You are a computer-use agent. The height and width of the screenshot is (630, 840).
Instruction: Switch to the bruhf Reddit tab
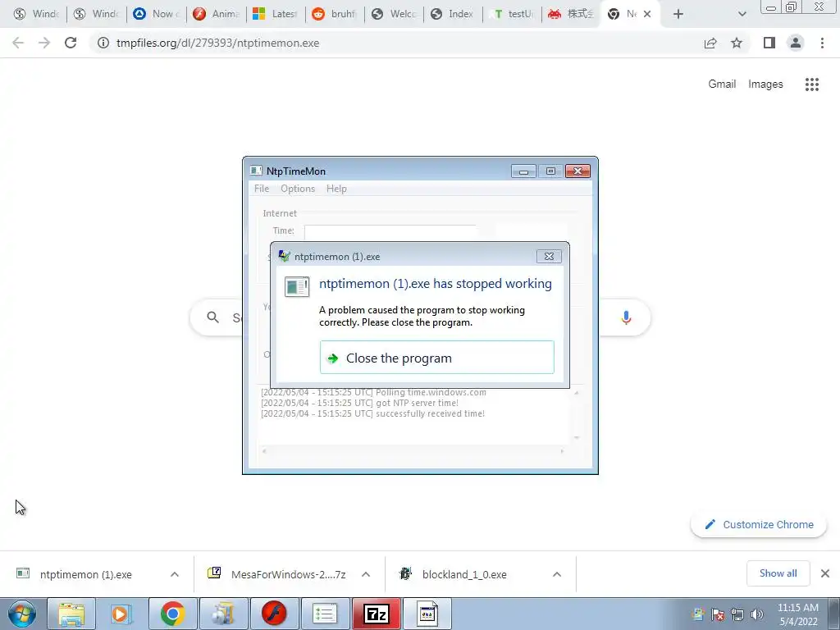pyautogui.click(x=335, y=14)
